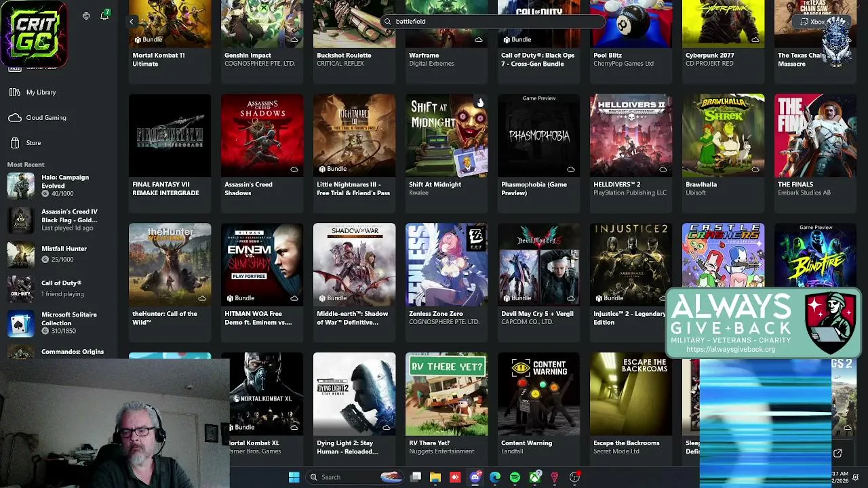Screen dimensions: 868x488
Task: Open Discord from the taskbar
Action: (475, 477)
